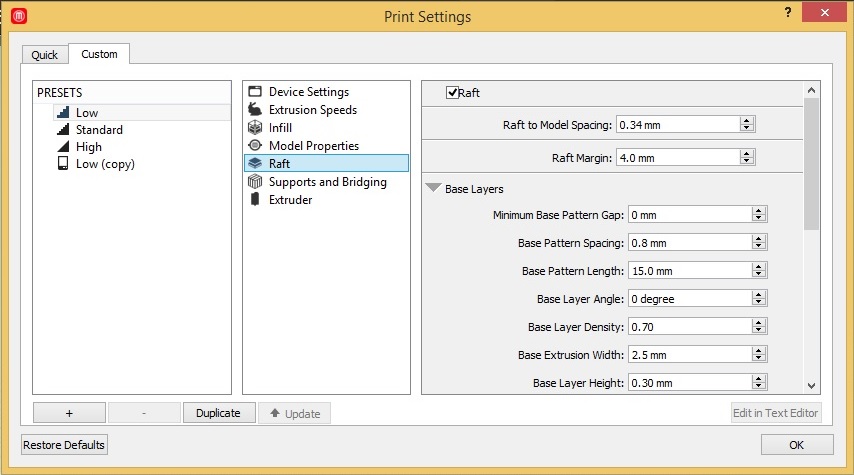Click the Model Properties icon

click(x=255, y=146)
